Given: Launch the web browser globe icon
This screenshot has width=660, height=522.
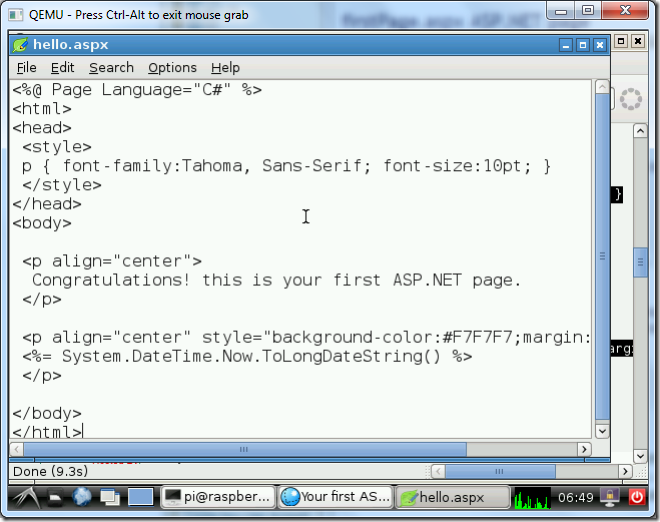Looking at the screenshot, I should pos(82,497).
